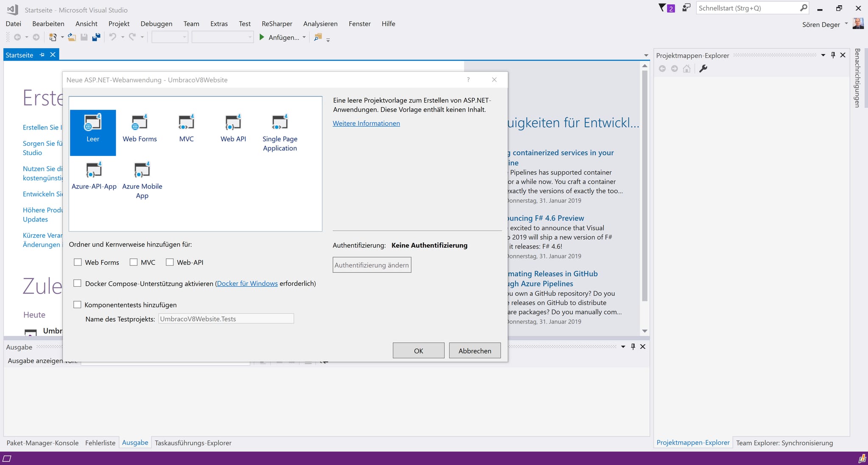868x465 pixels.
Task: Open the Datei menu
Action: [14, 24]
